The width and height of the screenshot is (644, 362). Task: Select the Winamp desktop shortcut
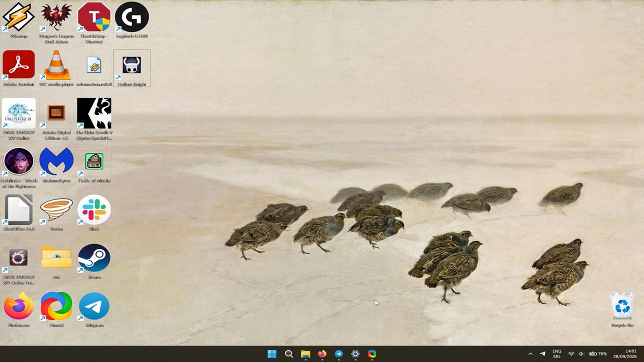[x=19, y=21]
